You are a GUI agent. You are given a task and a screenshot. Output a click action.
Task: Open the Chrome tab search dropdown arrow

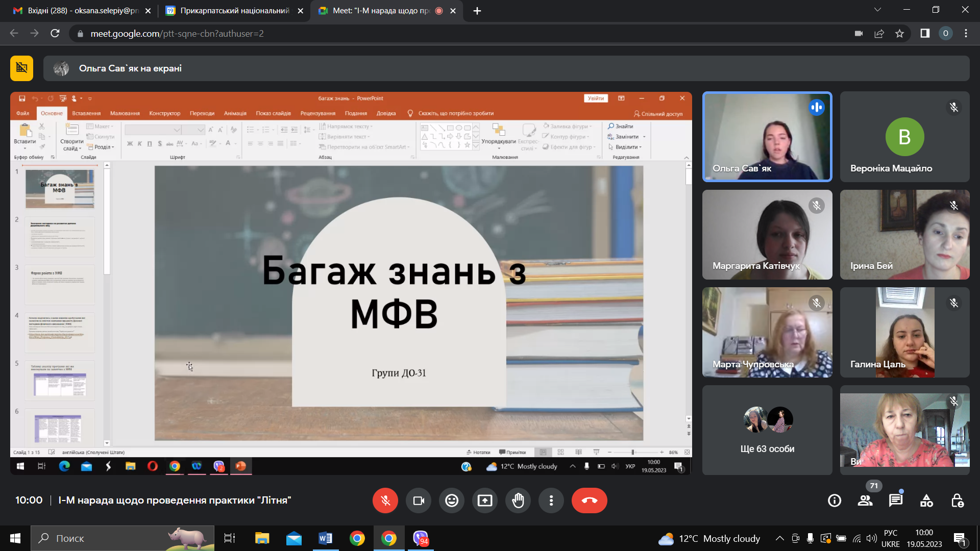click(x=877, y=10)
